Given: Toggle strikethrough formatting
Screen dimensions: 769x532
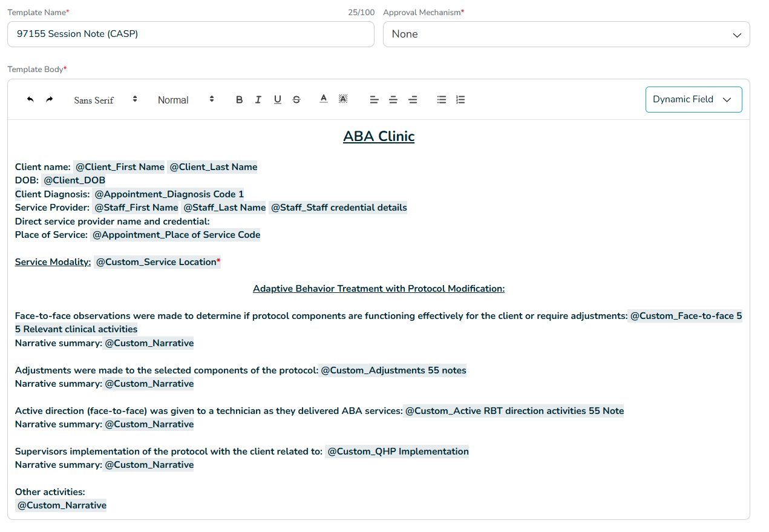Looking at the screenshot, I should (x=296, y=100).
